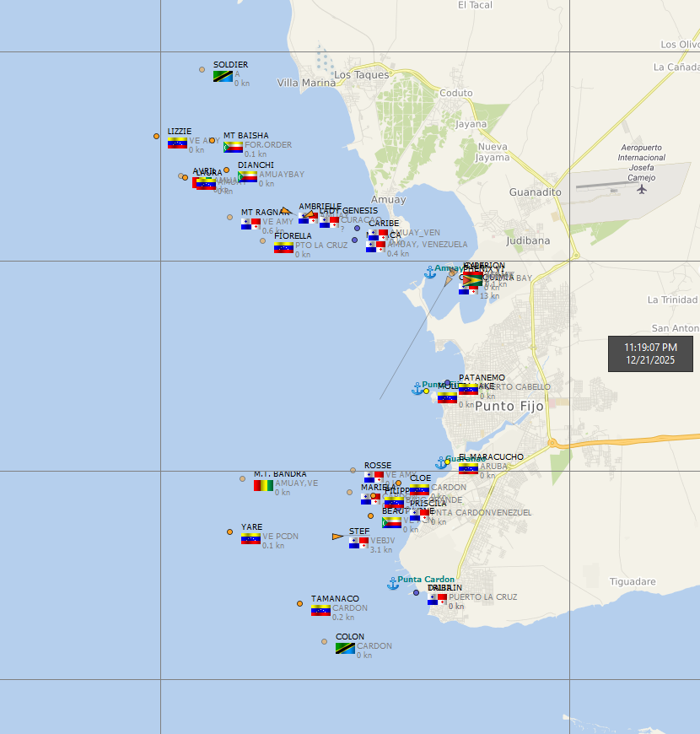The image size is (700, 734).
Task: Click the LIZZIE vessel Venezuelan flag
Action: click(x=177, y=143)
